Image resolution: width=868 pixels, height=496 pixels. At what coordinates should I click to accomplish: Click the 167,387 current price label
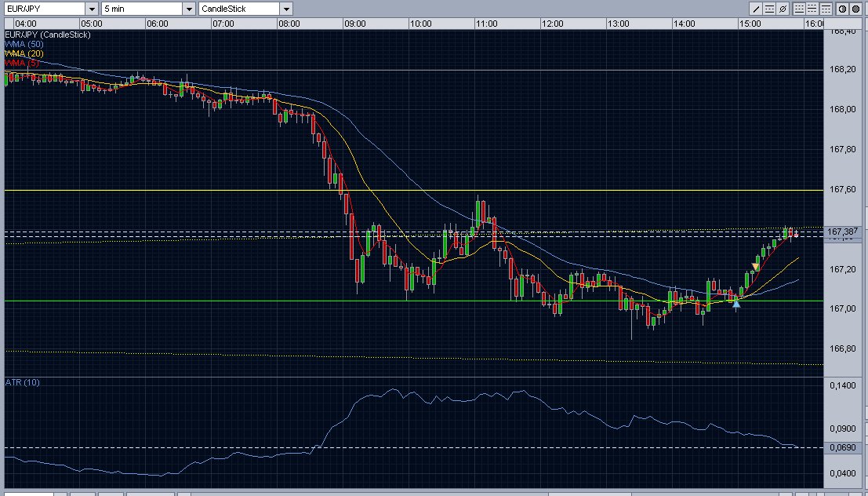click(845, 232)
